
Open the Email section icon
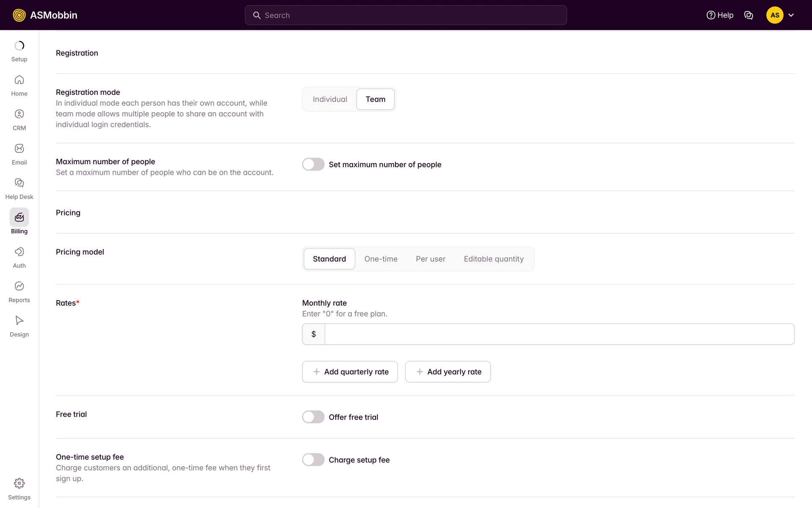19,149
